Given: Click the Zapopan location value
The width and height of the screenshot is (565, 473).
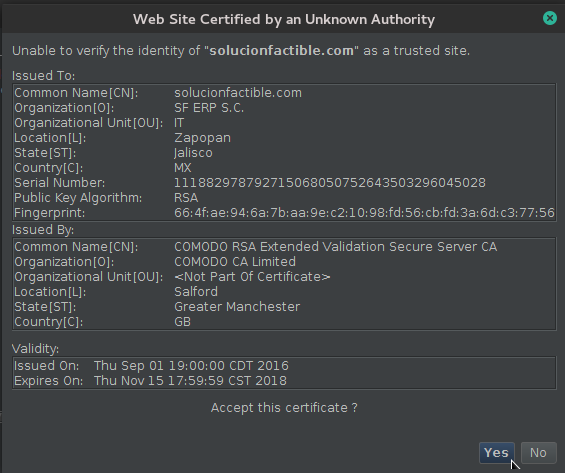Looking at the screenshot, I should (x=203, y=138).
